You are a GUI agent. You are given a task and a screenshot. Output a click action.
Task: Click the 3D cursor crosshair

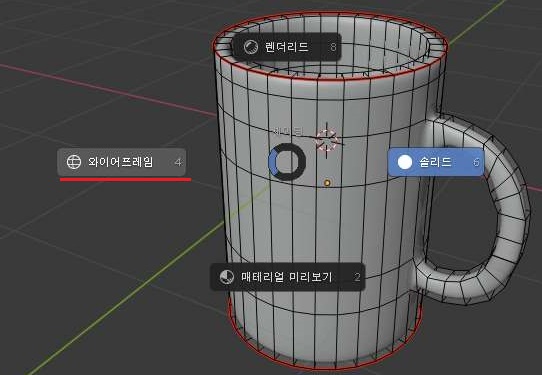point(327,140)
